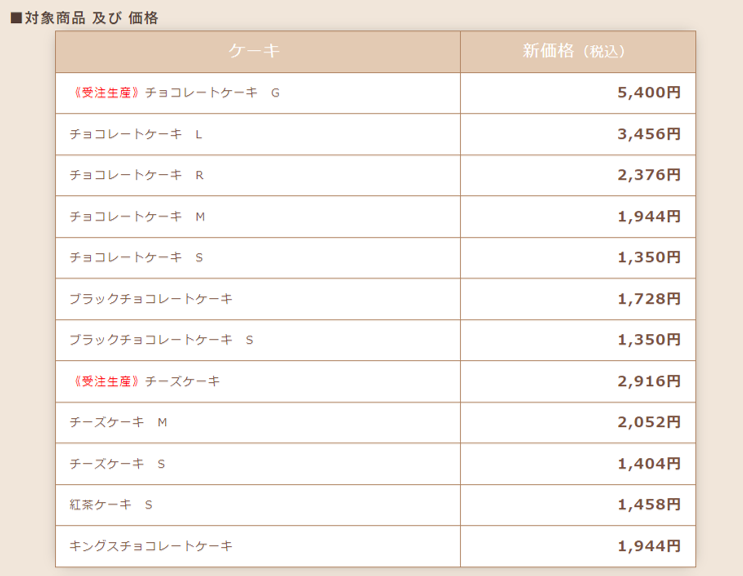Select the チョコレートケーキ L row name
Image resolution: width=743 pixels, height=576 pixels.
tap(136, 134)
